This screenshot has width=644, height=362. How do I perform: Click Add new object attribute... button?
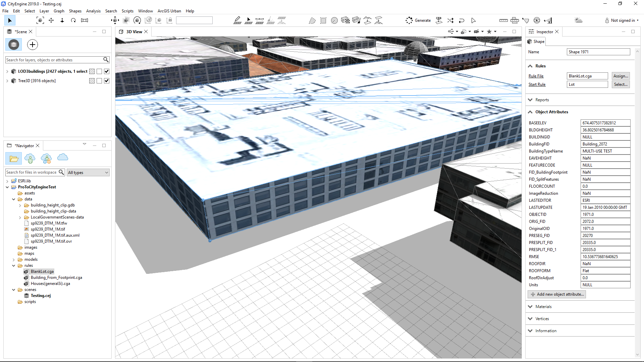click(x=557, y=294)
